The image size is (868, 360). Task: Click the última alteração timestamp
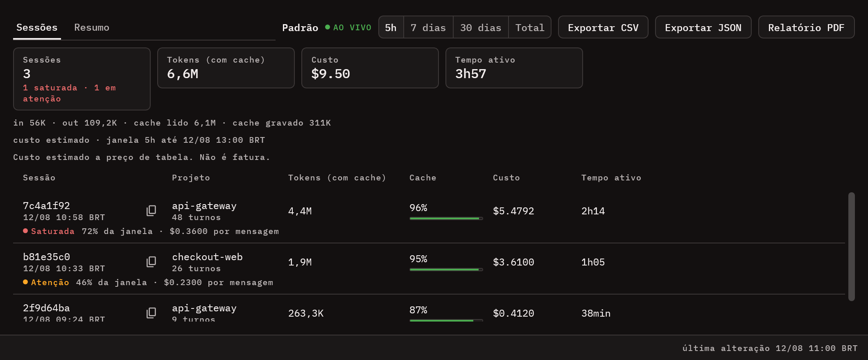tap(770, 348)
